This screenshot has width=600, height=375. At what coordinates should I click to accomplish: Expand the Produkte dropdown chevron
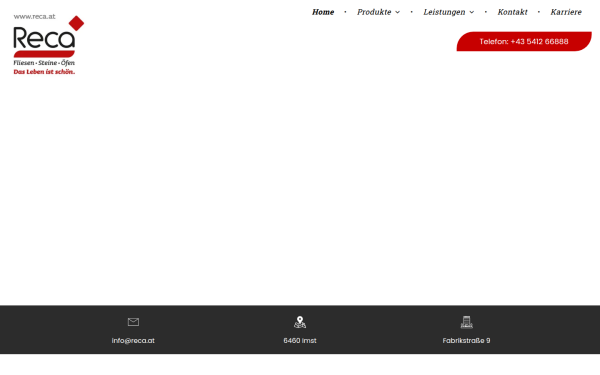pyautogui.click(x=398, y=13)
